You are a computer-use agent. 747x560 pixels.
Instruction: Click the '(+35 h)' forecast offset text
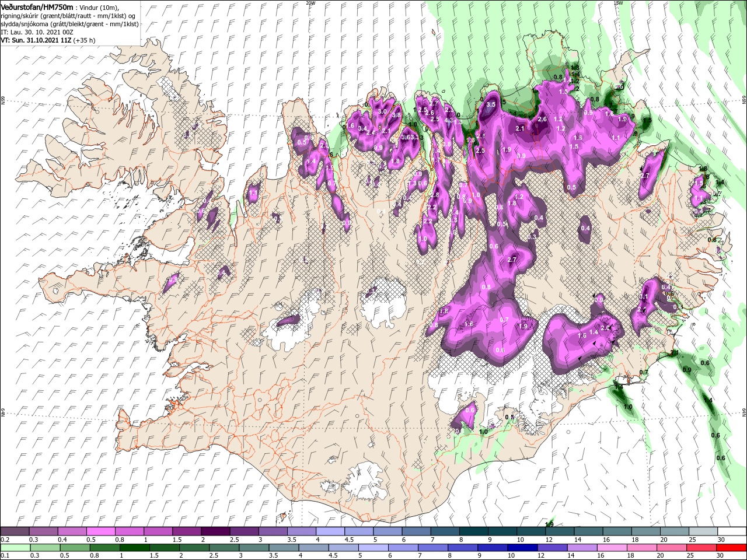84,40
